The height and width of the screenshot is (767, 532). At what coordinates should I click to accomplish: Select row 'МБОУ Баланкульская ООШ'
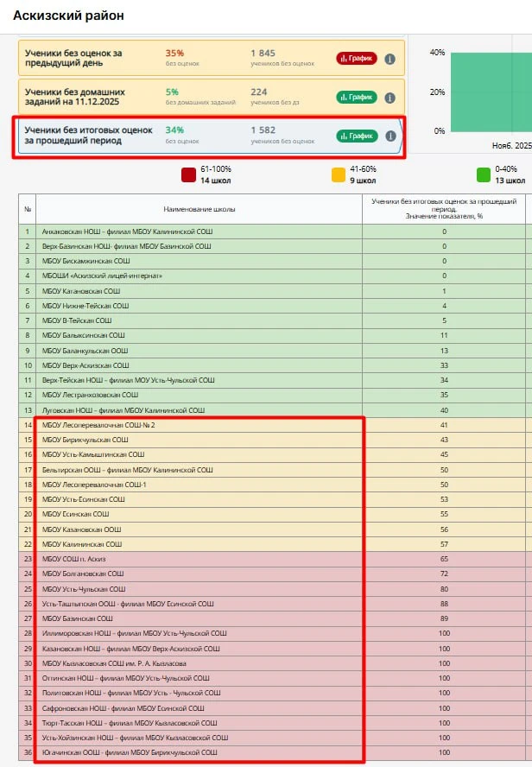pos(272,351)
